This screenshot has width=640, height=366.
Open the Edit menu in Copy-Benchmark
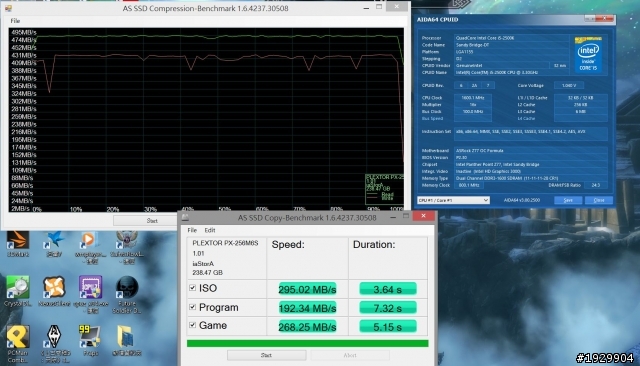point(210,230)
